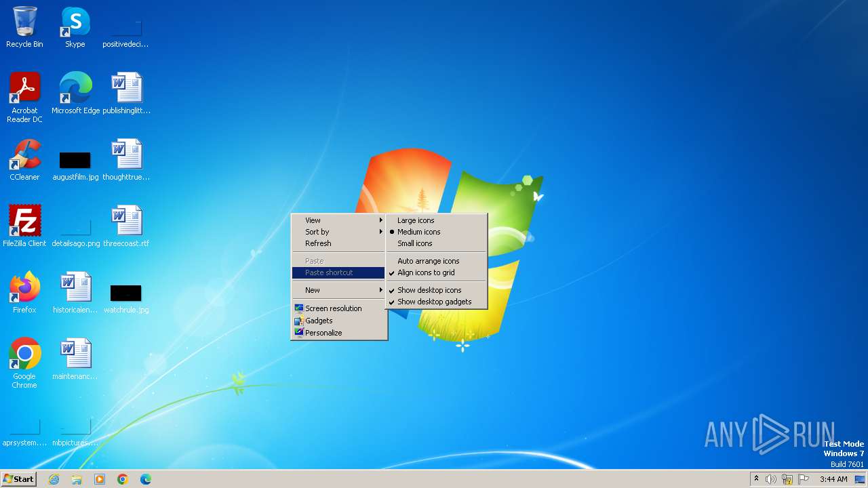Open the volume speaker tray icon
Image resolution: width=868 pixels, height=488 pixels.
[x=771, y=479]
